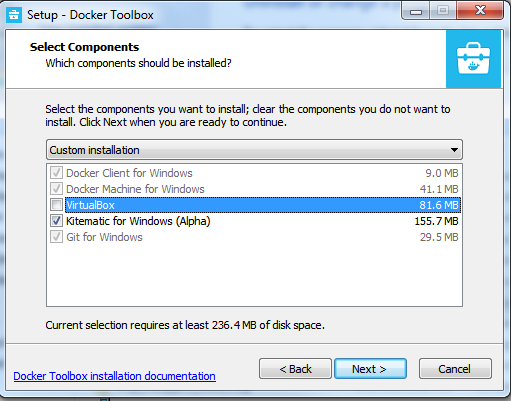This screenshot has width=511, height=401.
Task: Click the 81.6 MB size of VirtualBox
Action: [x=439, y=205]
